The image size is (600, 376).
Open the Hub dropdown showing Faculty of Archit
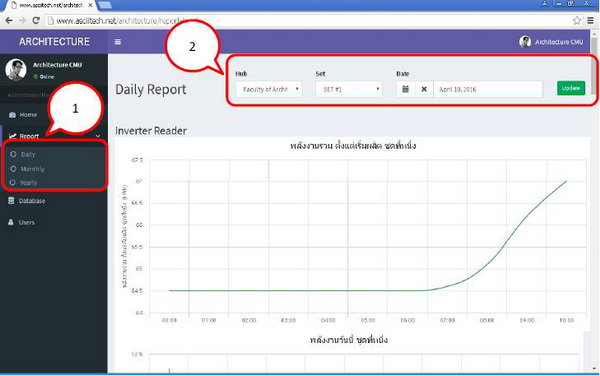coord(269,89)
